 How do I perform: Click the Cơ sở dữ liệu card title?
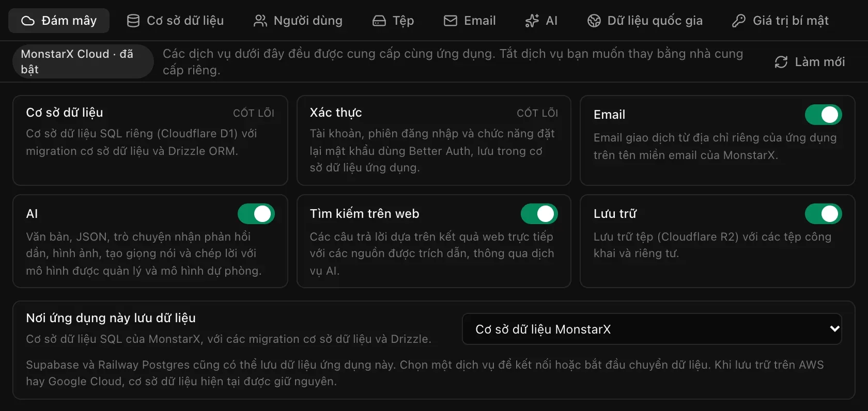(65, 113)
